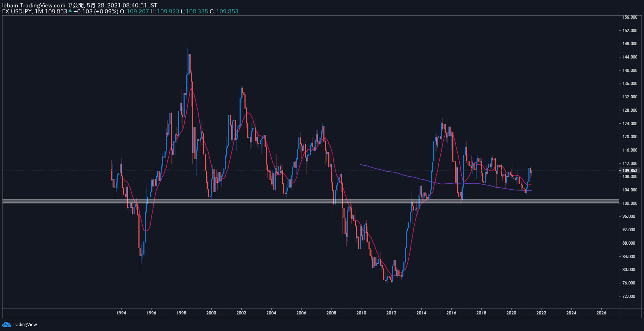Click the 116.000 price axis label
Screen dimensions: 644x331
[x=630, y=150]
